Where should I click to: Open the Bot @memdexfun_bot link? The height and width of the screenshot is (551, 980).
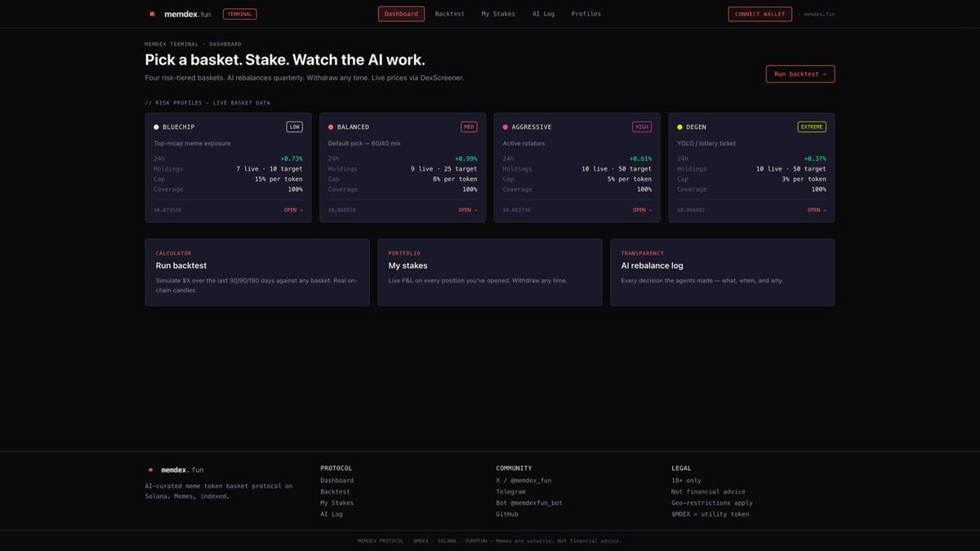tap(529, 503)
